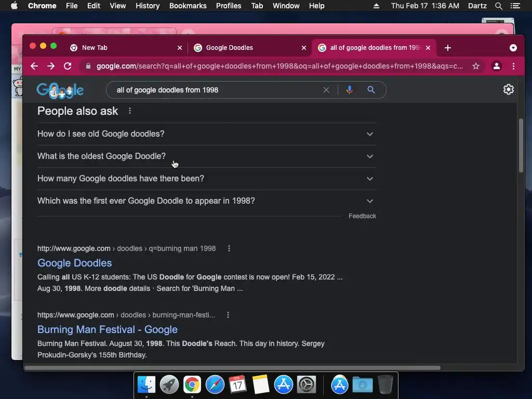Open Chrome from the Dock
Screen dimensions: 532x399
coord(192,385)
